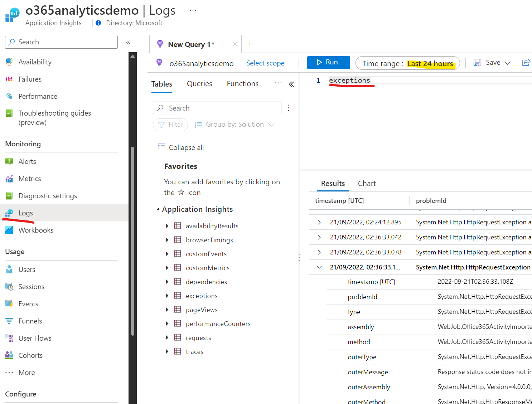The width and height of the screenshot is (532, 404).
Task: Click the requests table name
Action: coord(198,338)
